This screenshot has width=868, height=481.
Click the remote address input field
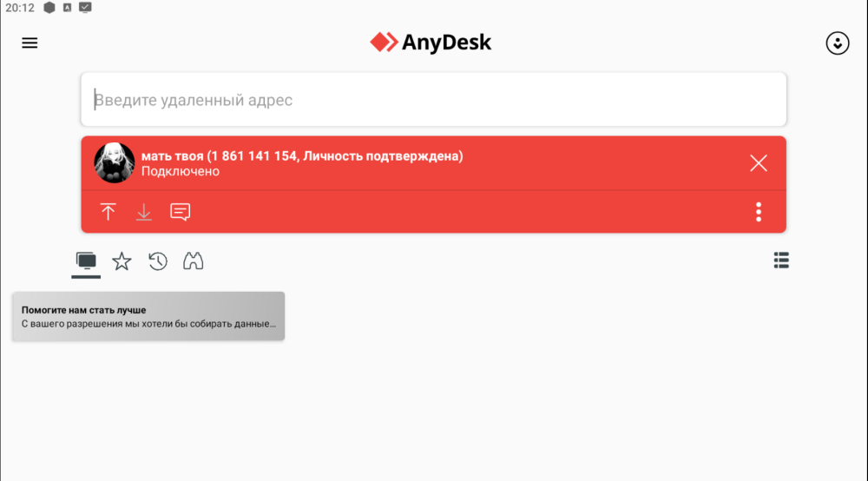[x=433, y=100]
